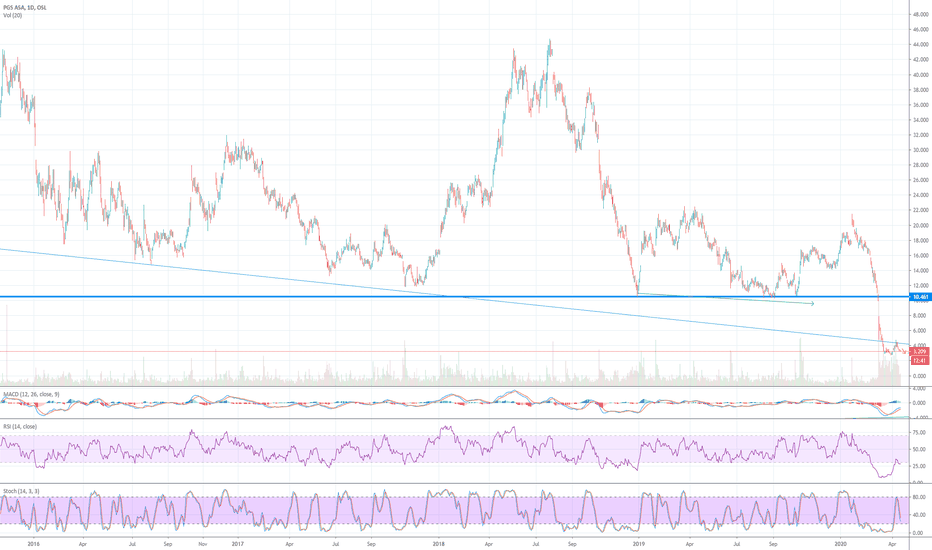Click the 80.00 Stoch scale label
Image resolution: width=932 pixels, height=550 pixels.
920,497
